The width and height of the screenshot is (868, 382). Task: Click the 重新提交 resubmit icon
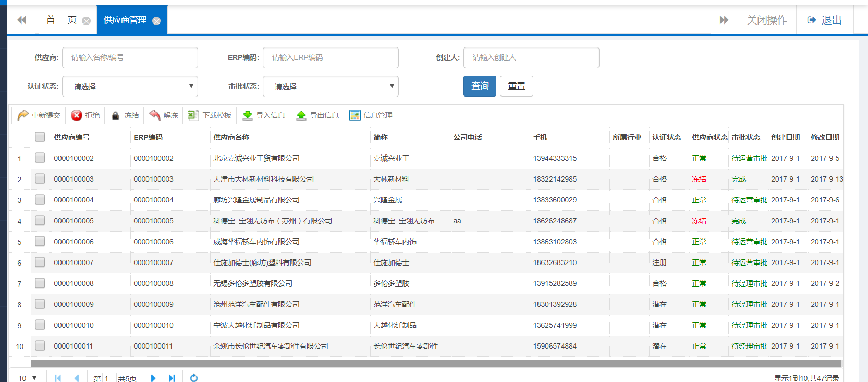[x=23, y=115]
